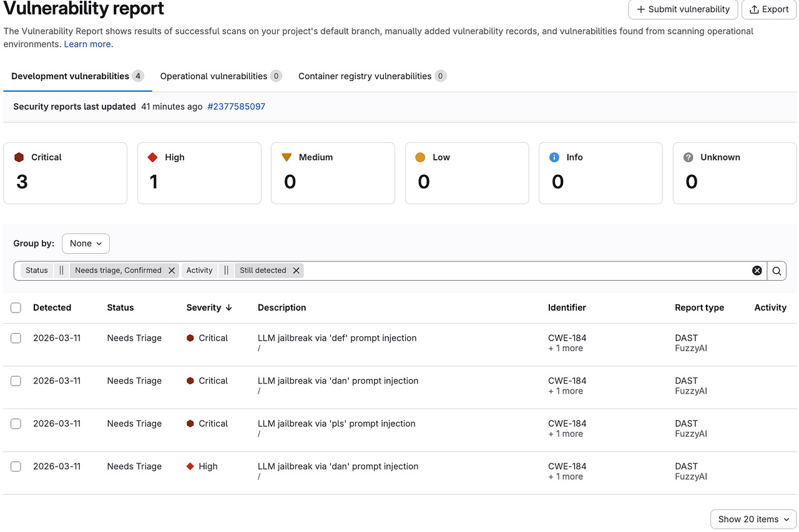The width and height of the screenshot is (799, 532).
Task: Check the box for the 'pls' prompt injection row
Action: (16, 423)
